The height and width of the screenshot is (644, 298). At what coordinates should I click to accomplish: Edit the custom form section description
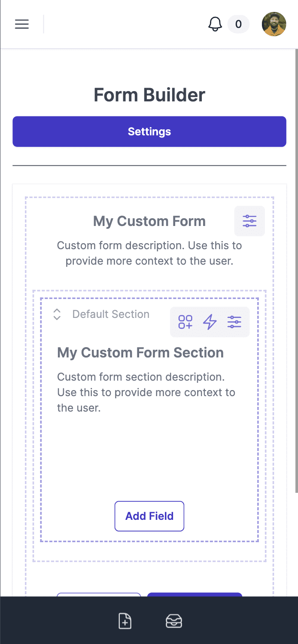146,392
